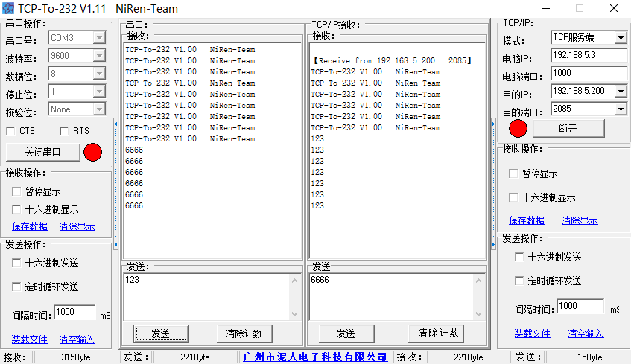Enable the CTS checkbox
Viewport: 631px width, 364px height.
[11, 131]
